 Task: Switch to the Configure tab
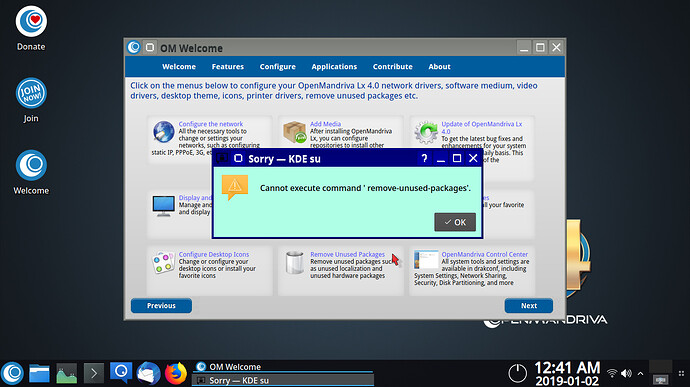pos(278,66)
